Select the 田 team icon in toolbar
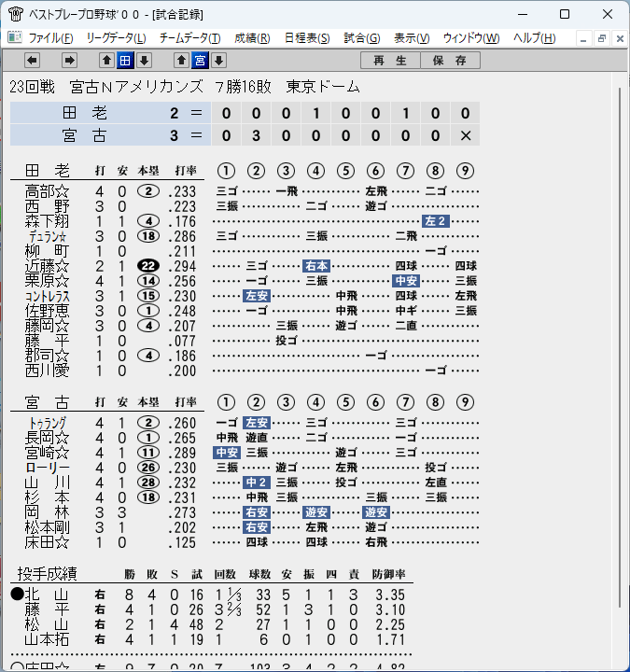 click(x=125, y=61)
